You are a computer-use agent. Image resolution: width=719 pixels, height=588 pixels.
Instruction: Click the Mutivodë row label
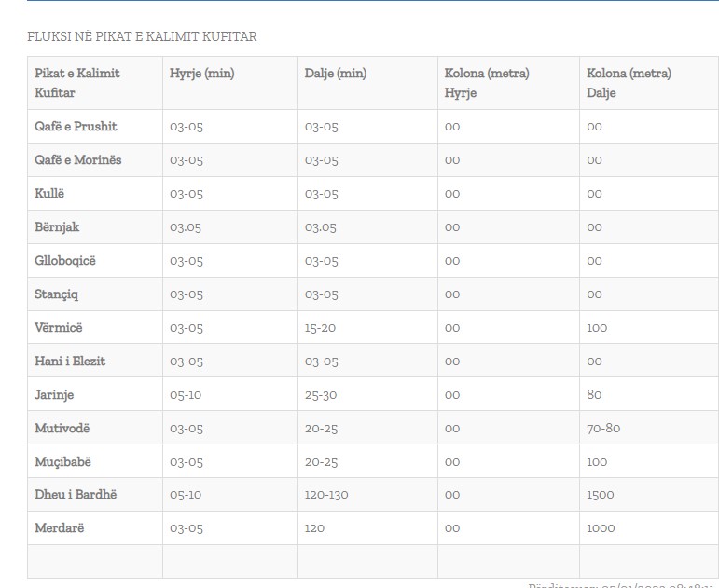click(x=62, y=429)
